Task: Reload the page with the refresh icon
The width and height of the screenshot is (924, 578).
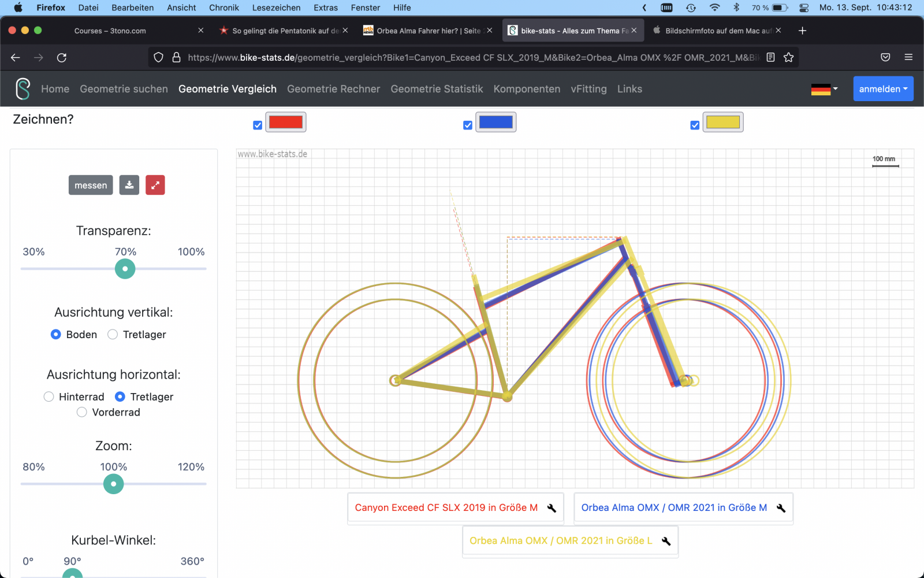Action: 62,57
